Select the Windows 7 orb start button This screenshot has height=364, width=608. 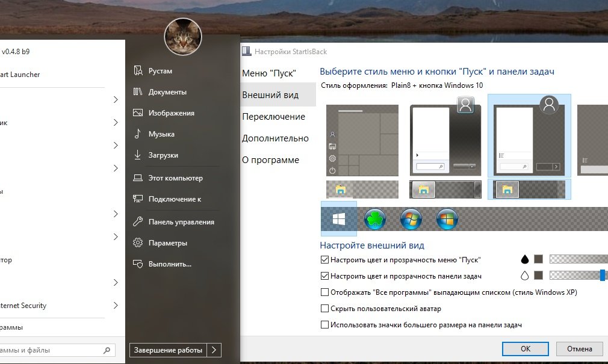pyautogui.click(x=411, y=219)
